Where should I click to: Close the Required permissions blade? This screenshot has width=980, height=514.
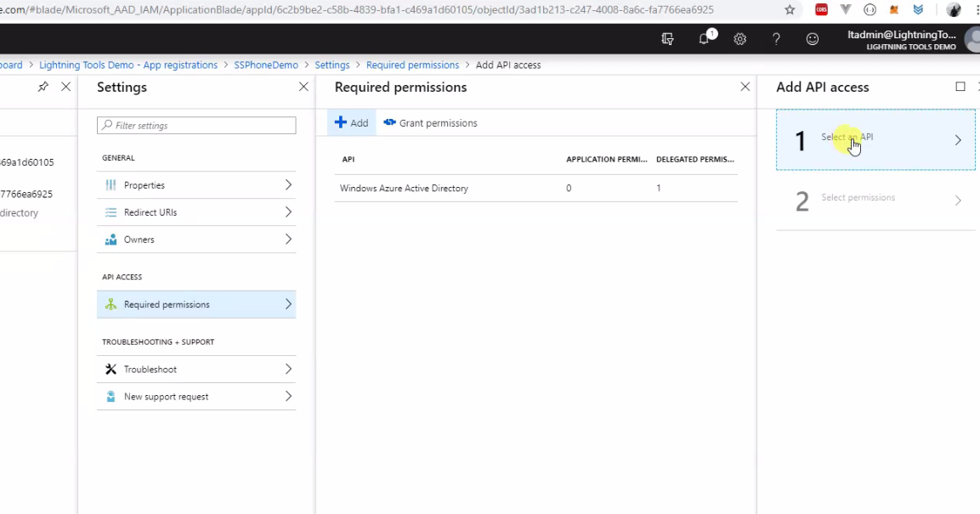coord(745,87)
